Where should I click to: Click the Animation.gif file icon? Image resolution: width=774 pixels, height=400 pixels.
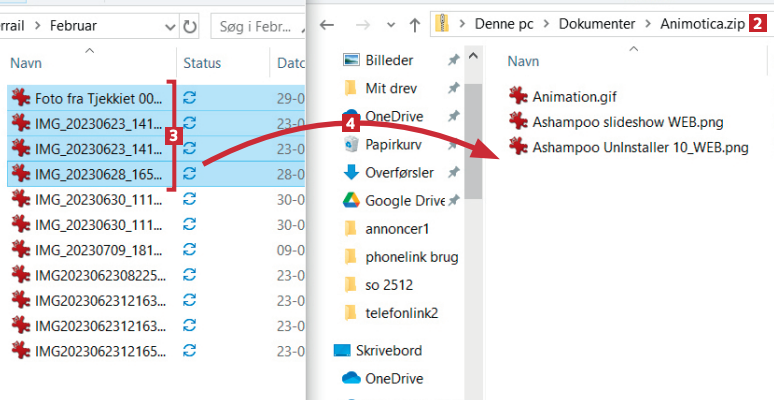tap(517, 96)
